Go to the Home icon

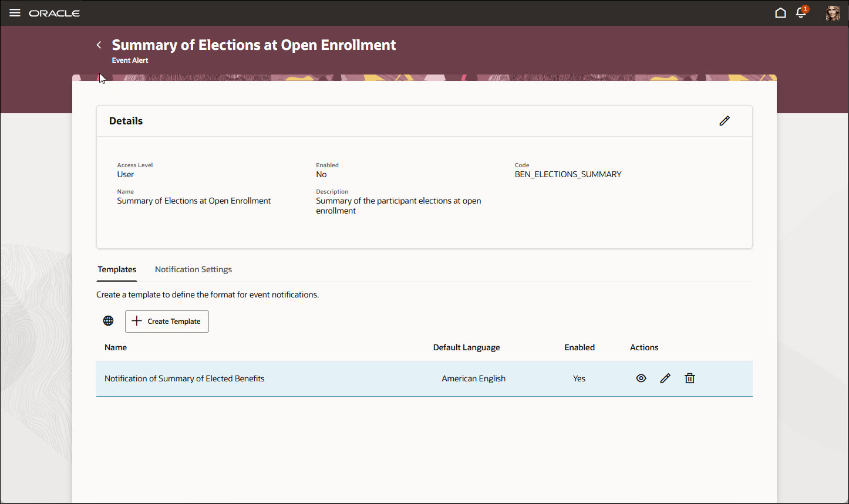(x=780, y=13)
